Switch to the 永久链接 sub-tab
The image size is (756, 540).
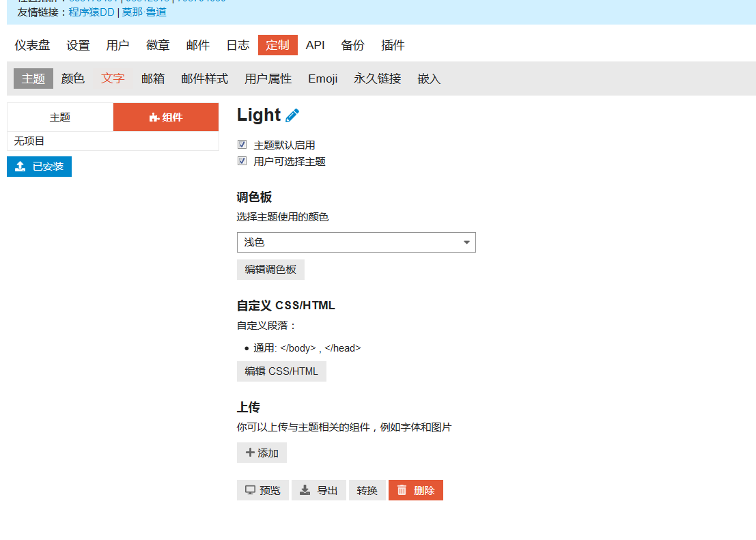(378, 79)
